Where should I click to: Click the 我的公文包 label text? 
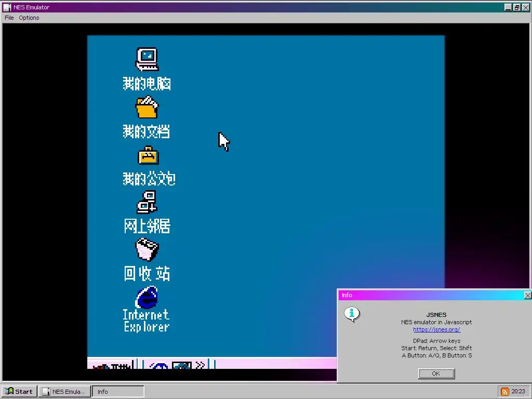click(x=149, y=179)
